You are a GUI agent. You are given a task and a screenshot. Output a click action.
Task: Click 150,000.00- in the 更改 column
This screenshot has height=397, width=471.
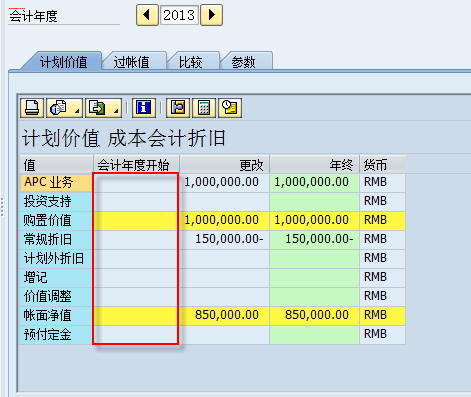click(x=225, y=239)
